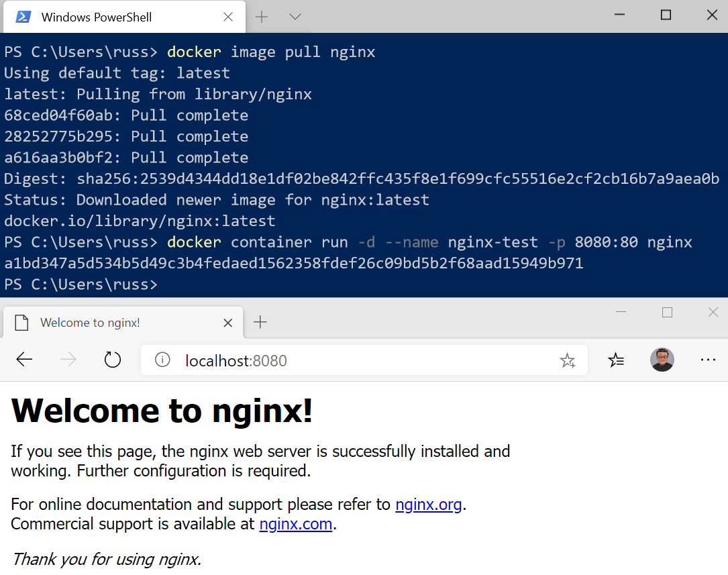
Task: Expand the terminal profile dropdown chevron
Action: click(x=295, y=17)
